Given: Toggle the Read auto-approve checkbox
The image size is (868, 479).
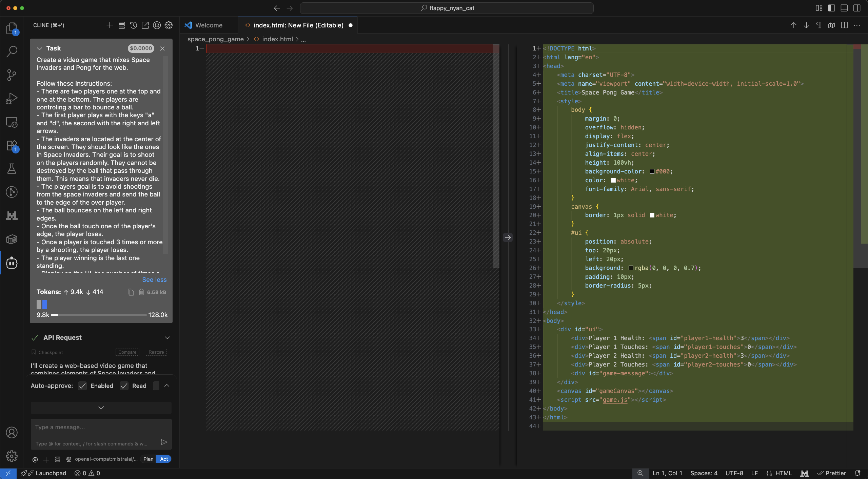Looking at the screenshot, I should pos(124,386).
